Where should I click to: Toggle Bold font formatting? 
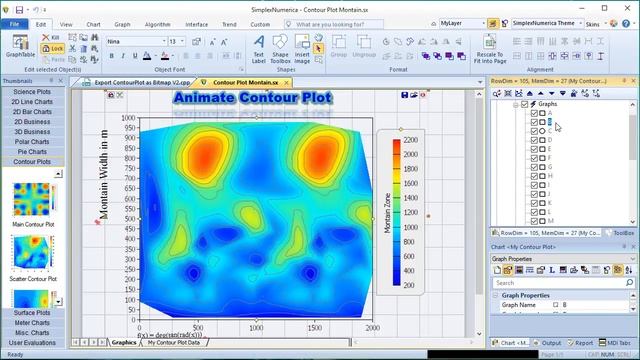click(111, 56)
